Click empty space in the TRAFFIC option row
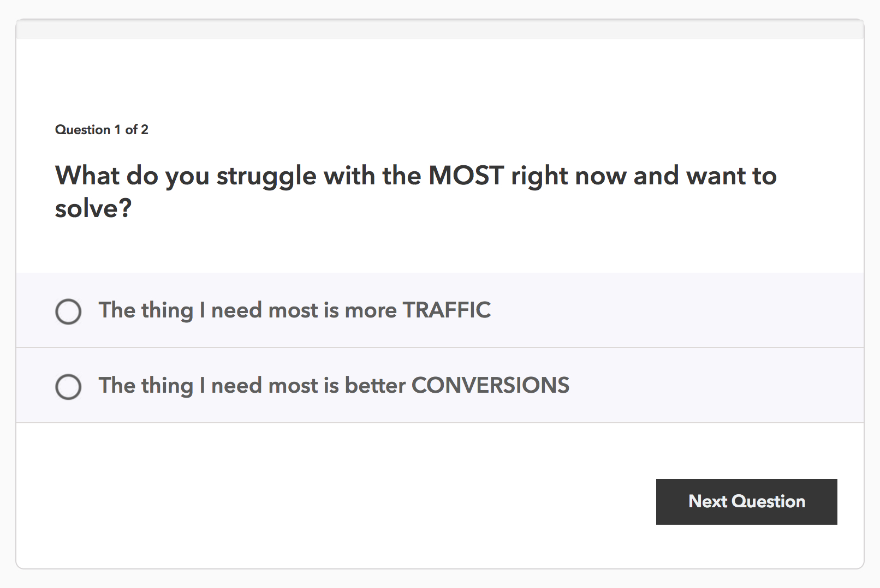The width and height of the screenshot is (880, 588). [x=677, y=310]
